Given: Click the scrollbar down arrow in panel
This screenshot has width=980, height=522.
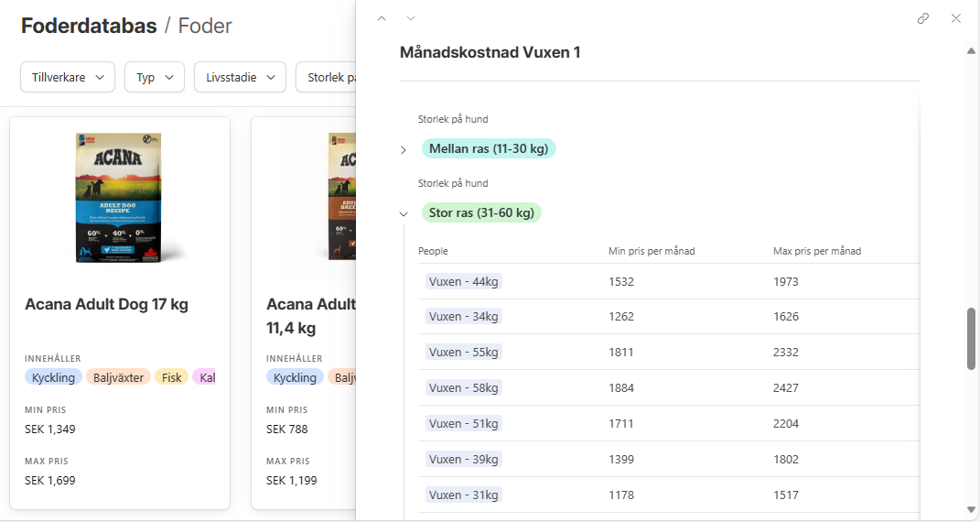Looking at the screenshot, I should (971, 509).
